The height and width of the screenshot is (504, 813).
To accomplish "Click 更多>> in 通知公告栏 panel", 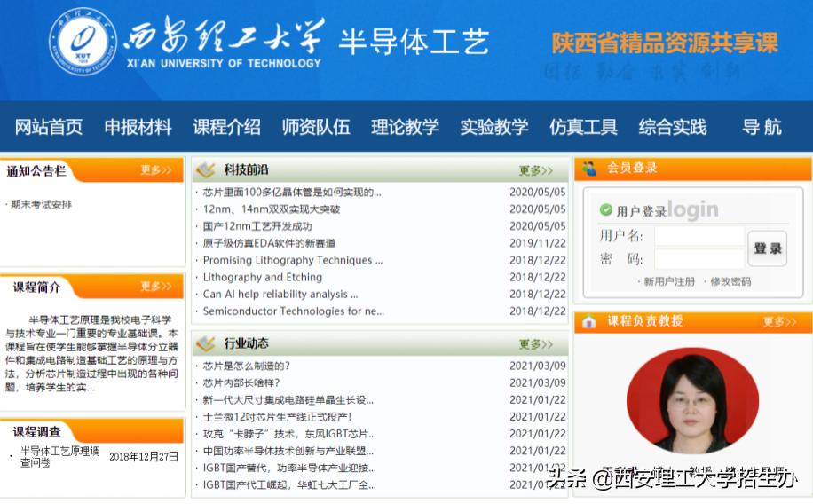I will pyautogui.click(x=156, y=170).
